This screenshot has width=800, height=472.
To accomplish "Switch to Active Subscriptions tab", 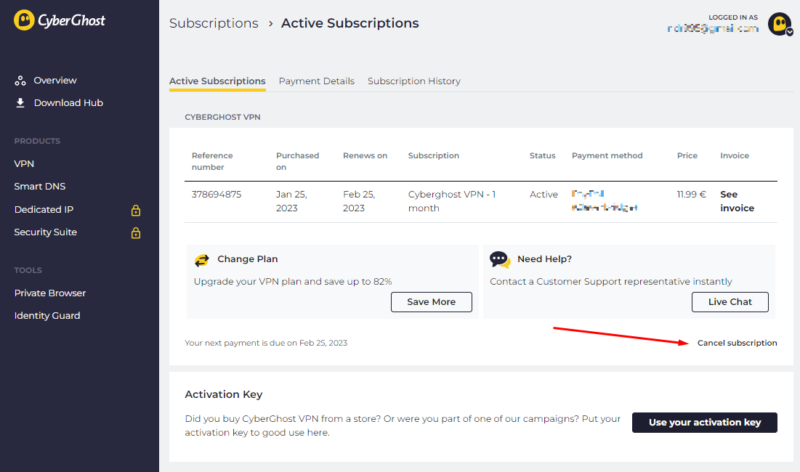I will point(217,81).
